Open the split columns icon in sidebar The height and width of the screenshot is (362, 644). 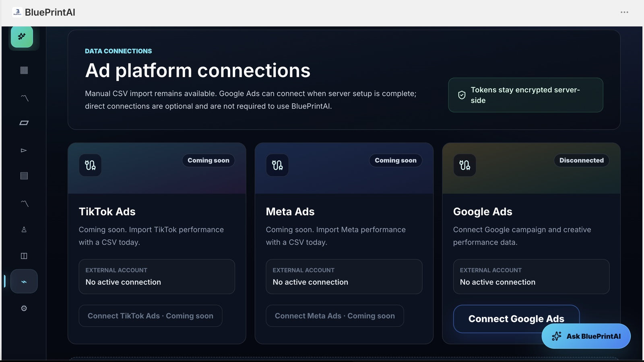24,256
